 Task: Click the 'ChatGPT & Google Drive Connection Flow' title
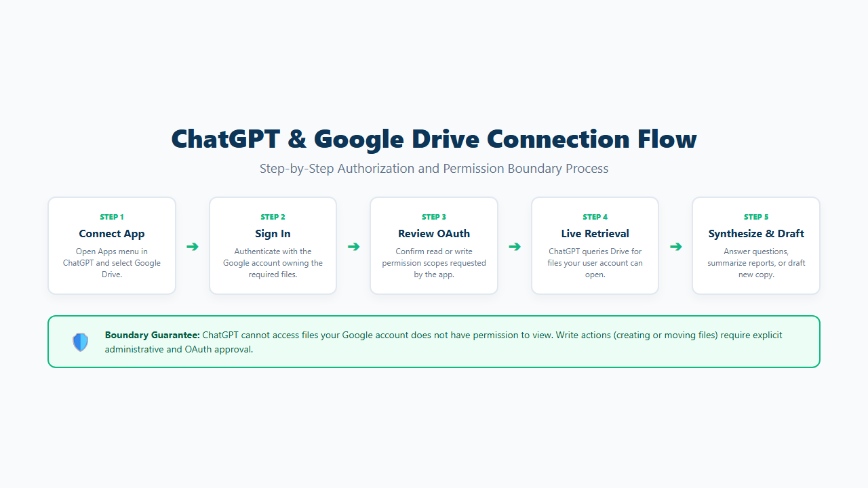point(434,139)
